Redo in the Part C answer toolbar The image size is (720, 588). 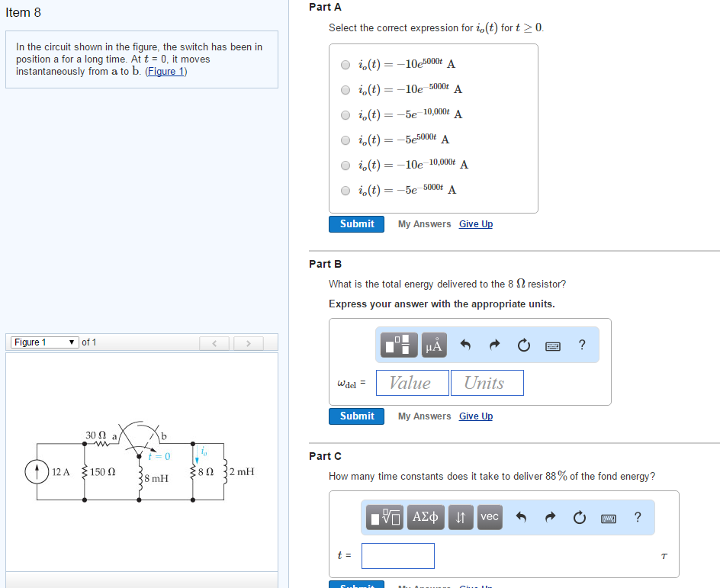click(550, 517)
